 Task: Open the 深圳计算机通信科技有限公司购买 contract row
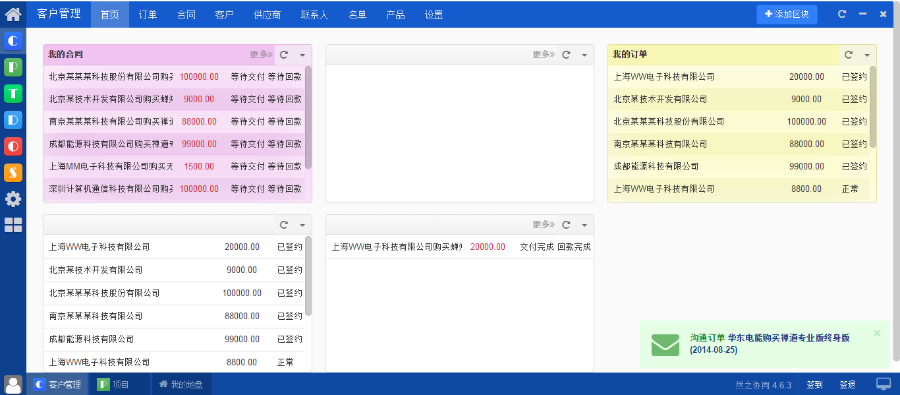click(174, 188)
